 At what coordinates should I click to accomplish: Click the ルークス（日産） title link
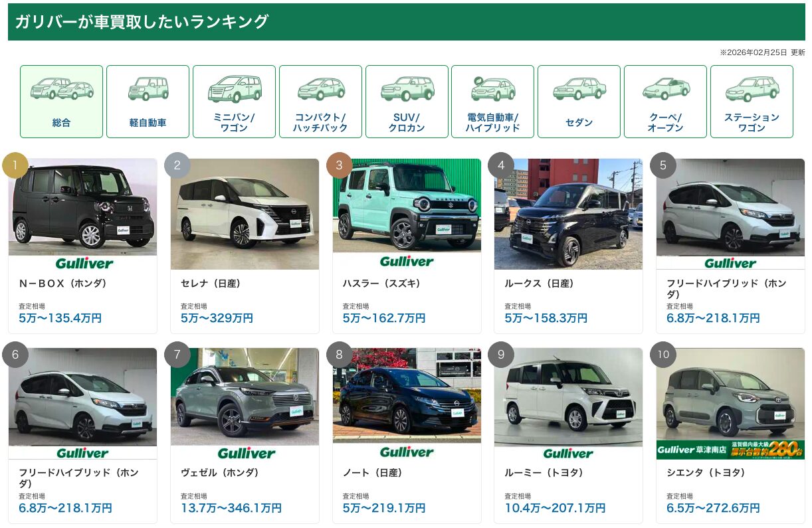pos(539,284)
